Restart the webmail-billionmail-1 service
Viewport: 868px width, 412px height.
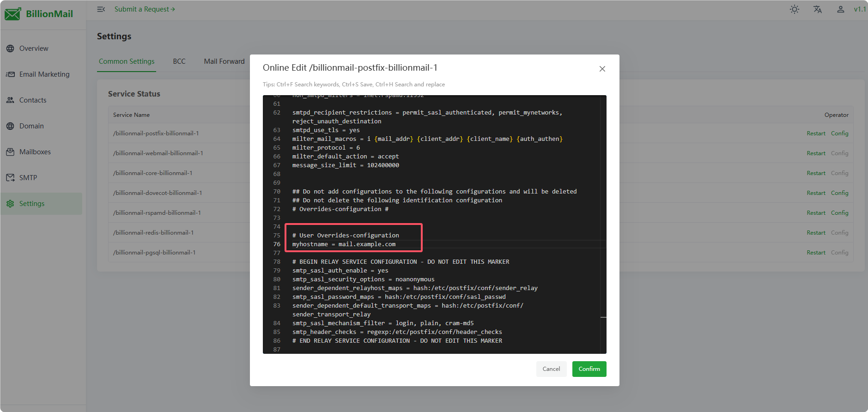tap(816, 153)
